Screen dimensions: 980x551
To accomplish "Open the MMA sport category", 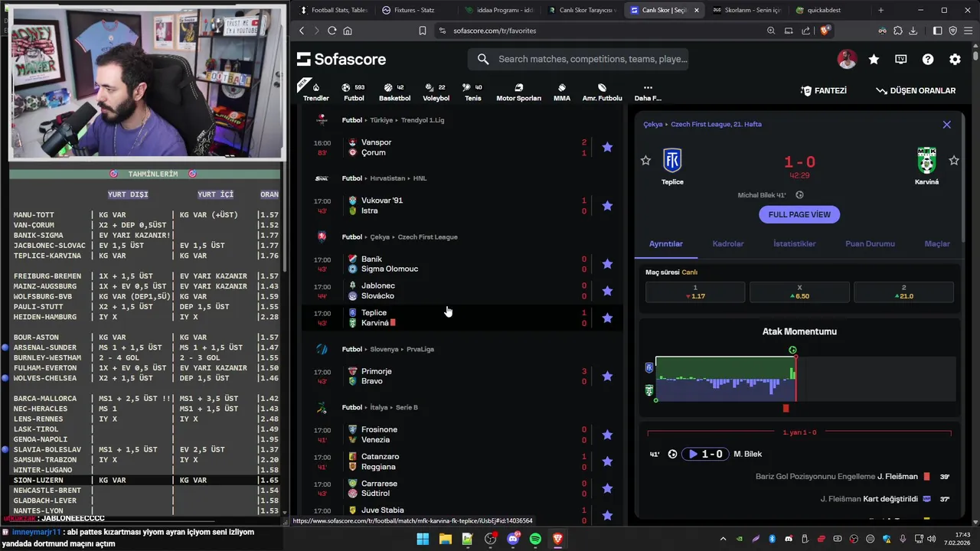I will pos(562,92).
